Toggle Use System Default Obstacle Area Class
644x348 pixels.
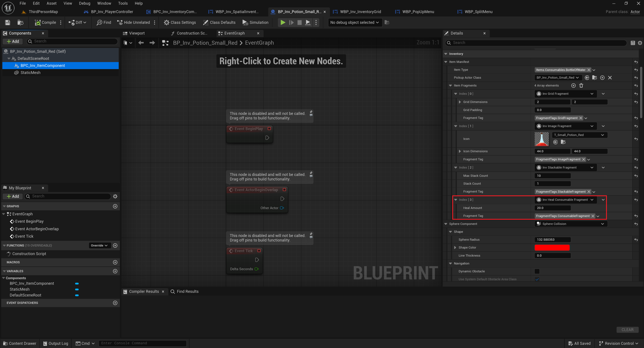[537, 279]
